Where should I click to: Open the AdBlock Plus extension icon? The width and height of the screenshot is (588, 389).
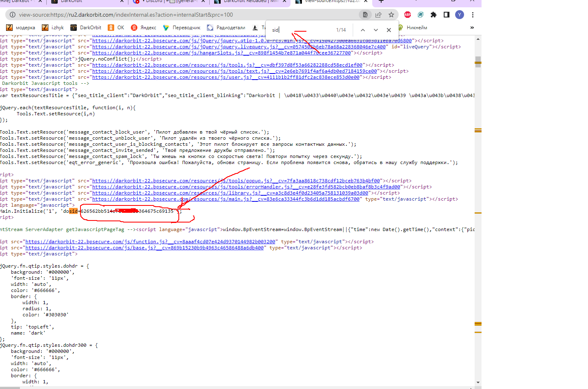click(408, 15)
